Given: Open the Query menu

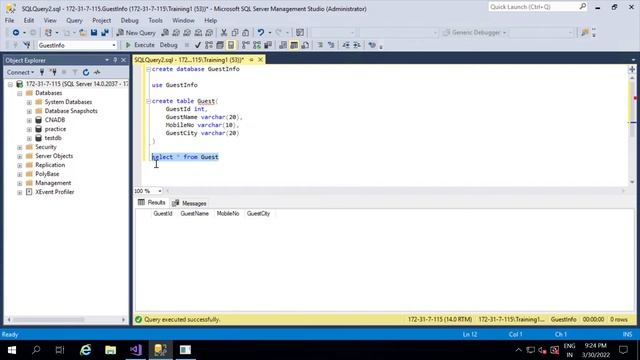Looking at the screenshot, I should [74, 20].
